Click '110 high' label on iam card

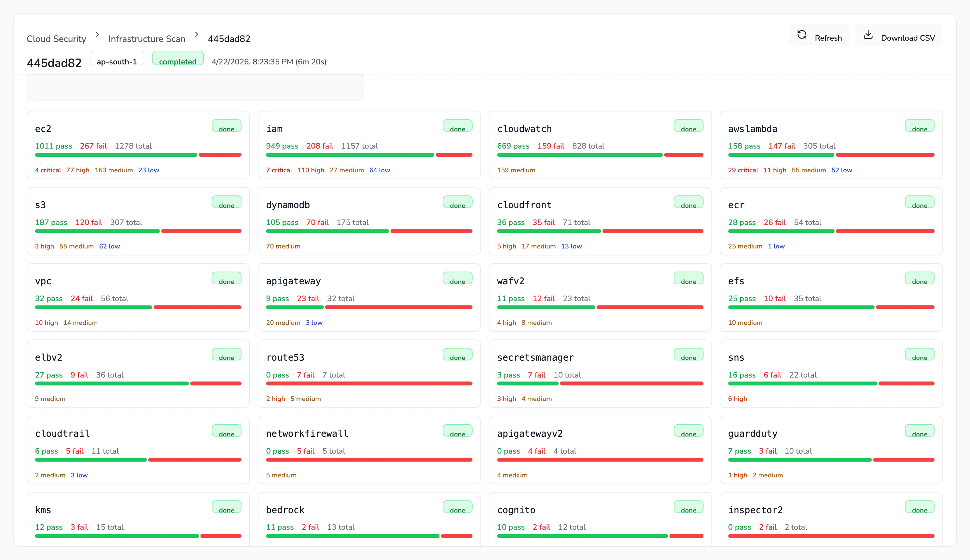click(x=310, y=170)
